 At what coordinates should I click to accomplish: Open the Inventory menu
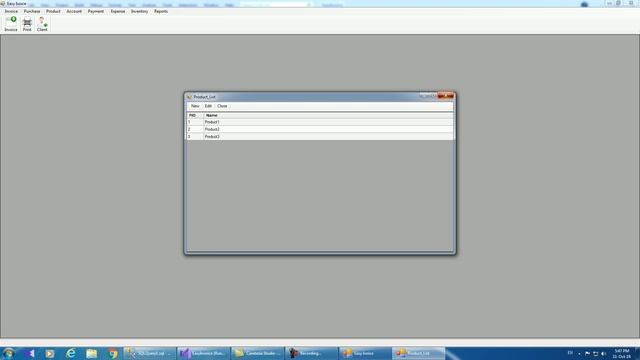point(139,11)
